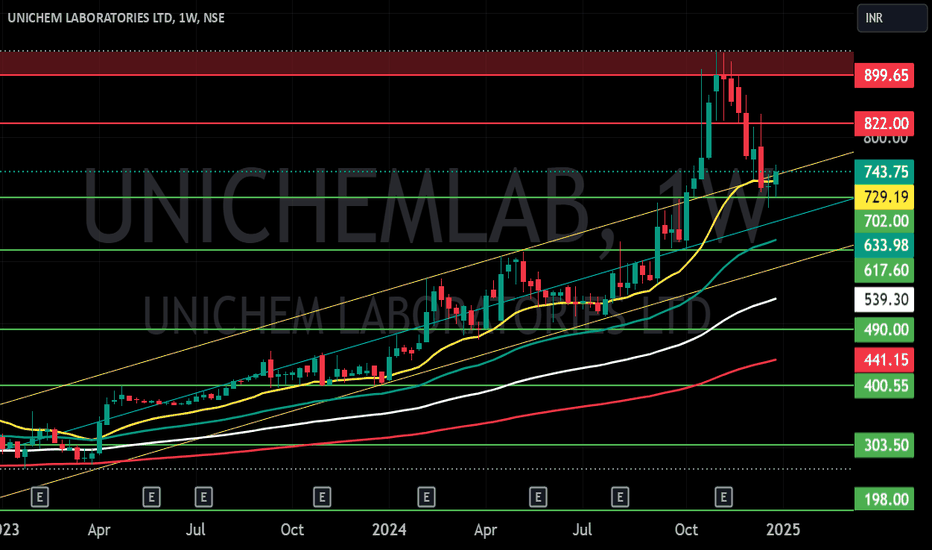Click the 2024 label on time axis

(389, 529)
